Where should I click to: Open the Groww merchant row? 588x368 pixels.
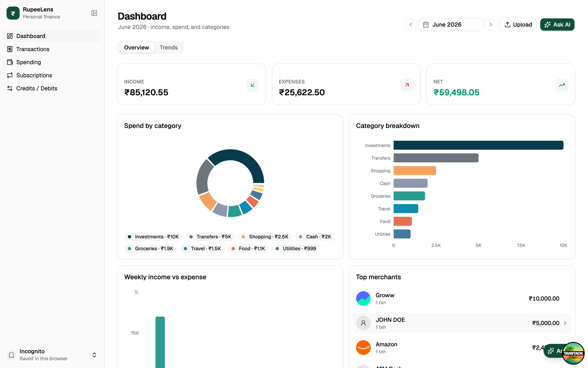point(462,298)
